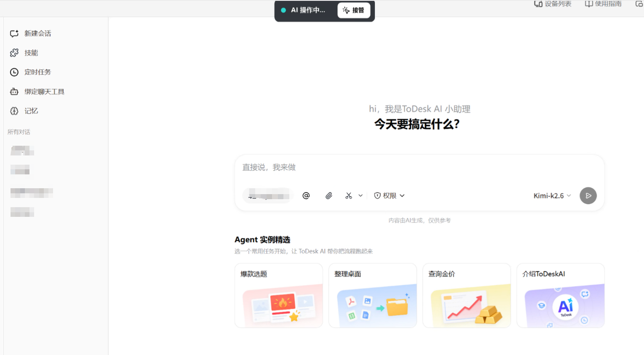Click the user guide book icon
The image size is (644, 355).
coord(589,4)
